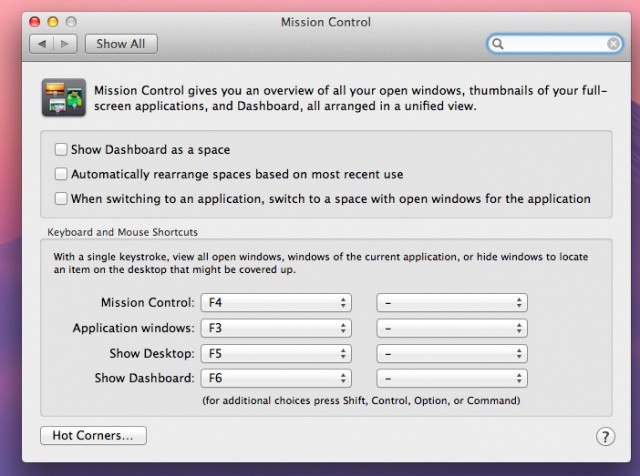Open the Show Dashboard F6 keyboard dropdown
This screenshot has width=640, height=476.
pyautogui.click(x=276, y=378)
